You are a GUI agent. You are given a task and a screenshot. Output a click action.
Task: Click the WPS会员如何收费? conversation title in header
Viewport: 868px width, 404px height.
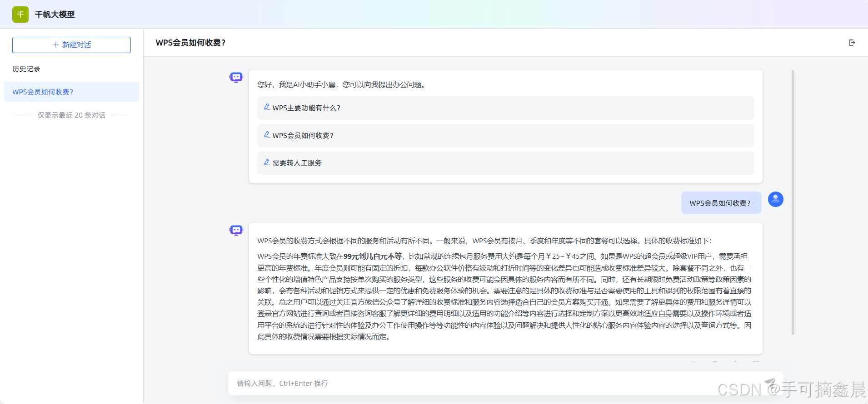click(190, 43)
